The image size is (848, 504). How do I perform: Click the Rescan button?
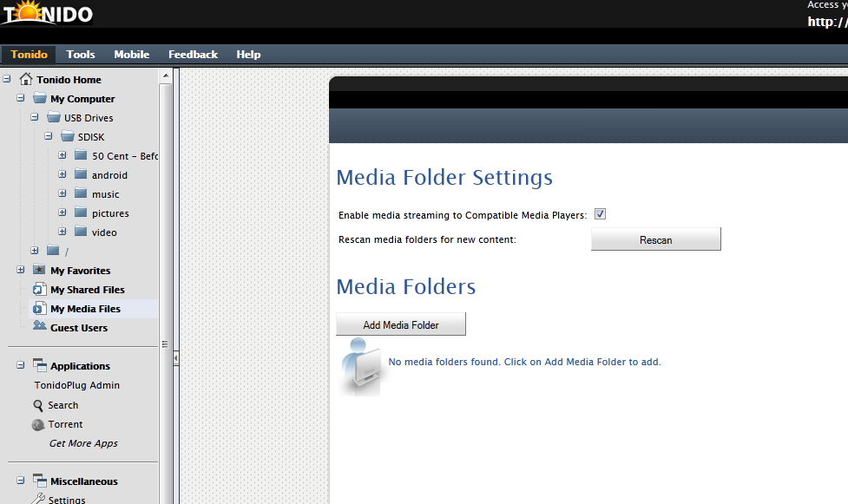click(x=656, y=239)
